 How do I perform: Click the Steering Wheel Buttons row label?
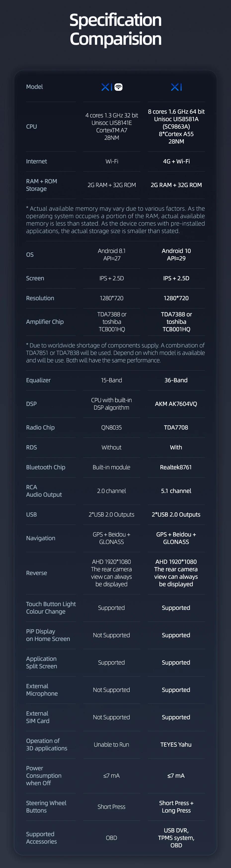[46, 806]
